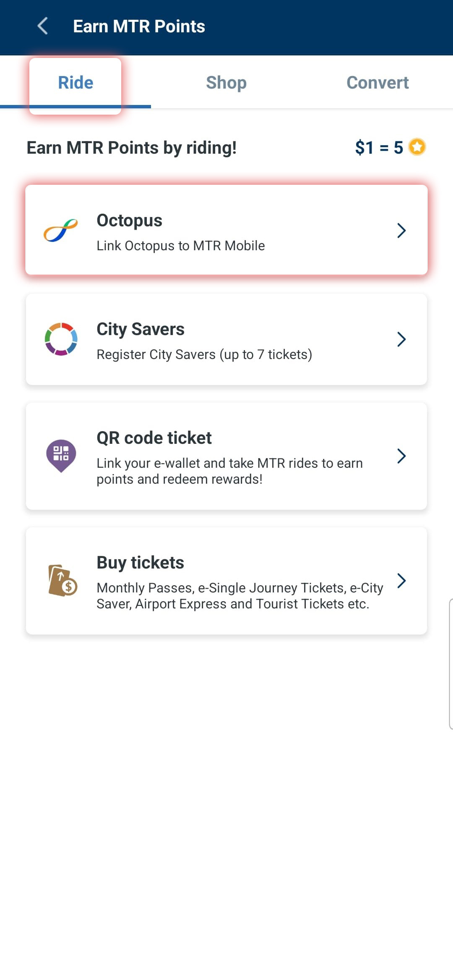Tap the Earn MTR Points header title
The image size is (453, 980).
click(x=139, y=26)
